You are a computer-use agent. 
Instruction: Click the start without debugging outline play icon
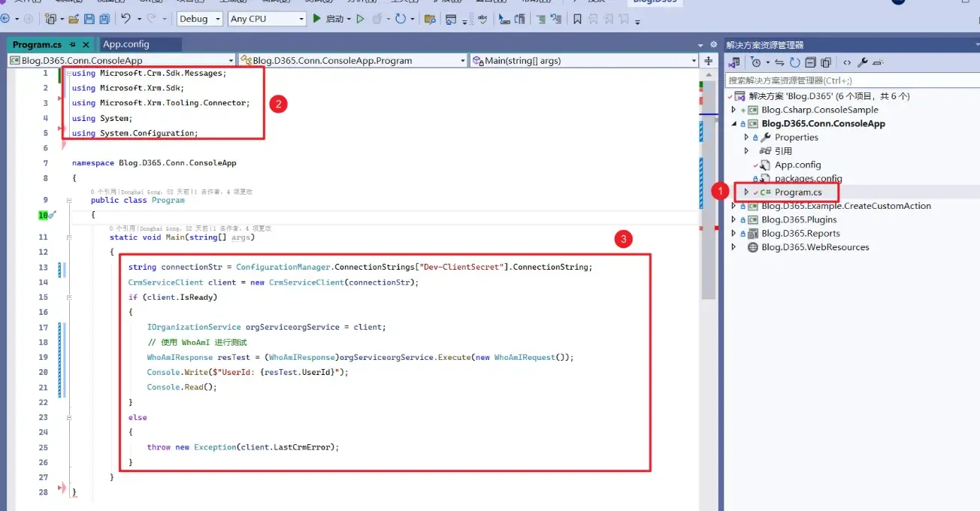(360, 19)
